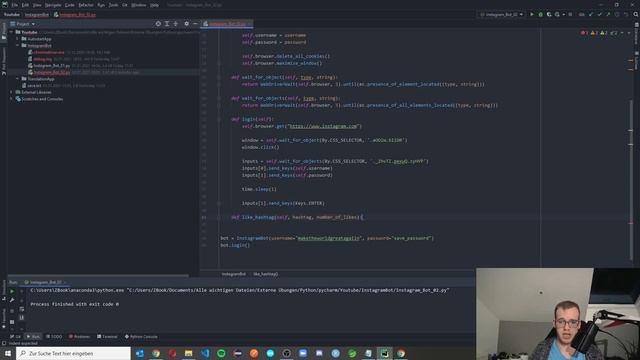Toggle the Project side tool window button
The height and width of the screenshot is (360, 640).
tap(4, 32)
